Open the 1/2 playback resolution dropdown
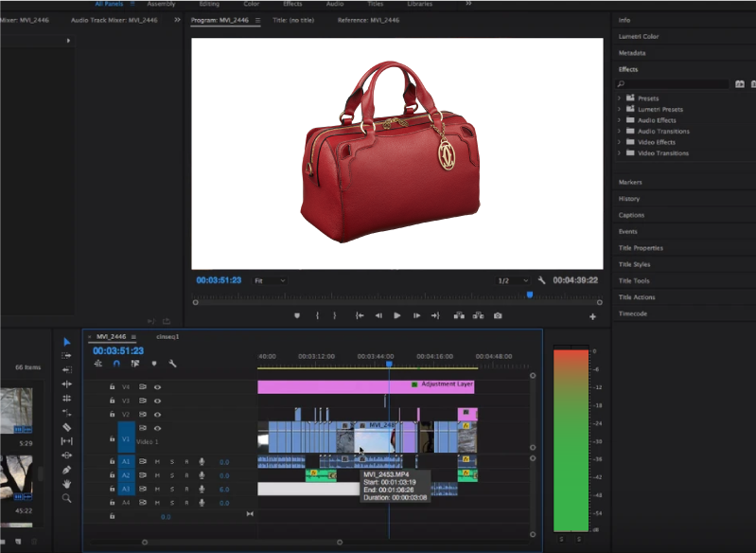756x553 pixels. tap(513, 280)
